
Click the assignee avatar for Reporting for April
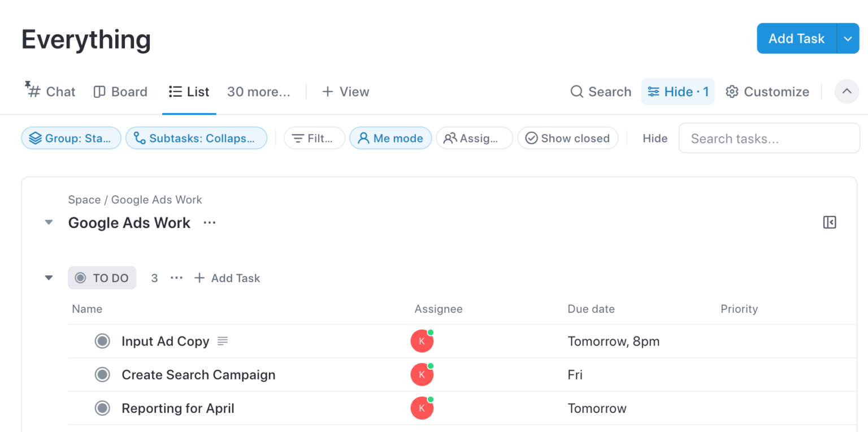point(422,408)
